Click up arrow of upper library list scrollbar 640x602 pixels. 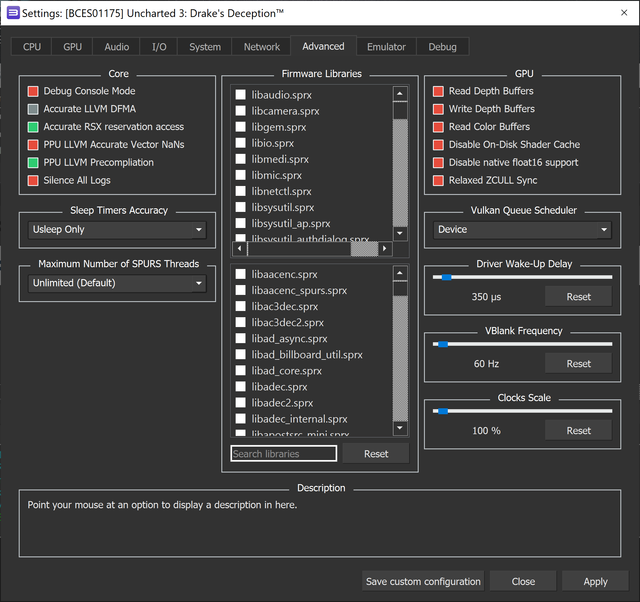tap(400, 94)
